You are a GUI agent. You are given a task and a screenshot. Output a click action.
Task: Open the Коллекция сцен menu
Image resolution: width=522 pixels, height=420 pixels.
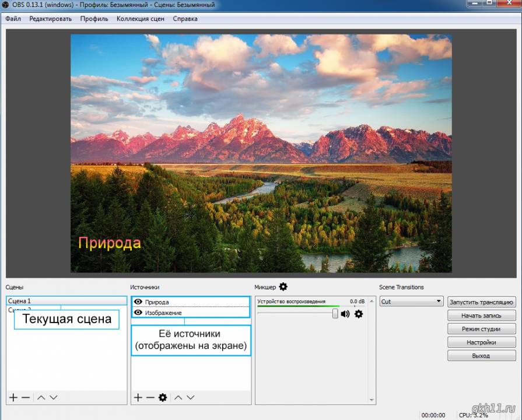pyautogui.click(x=141, y=19)
